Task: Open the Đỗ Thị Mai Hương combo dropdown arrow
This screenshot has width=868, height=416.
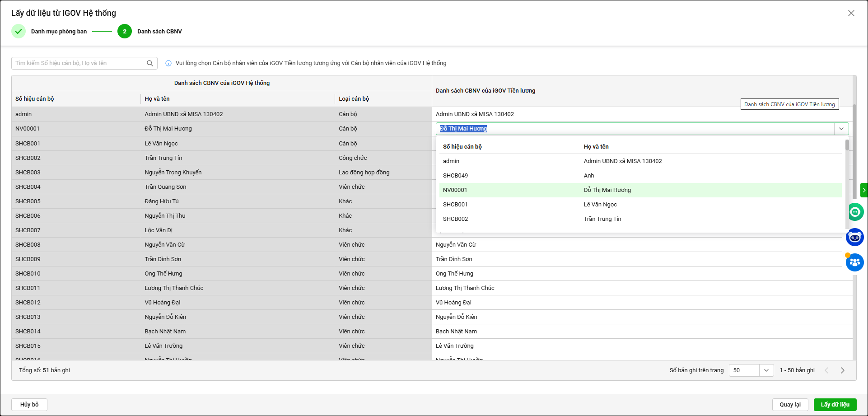Action: pyautogui.click(x=841, y=129)
